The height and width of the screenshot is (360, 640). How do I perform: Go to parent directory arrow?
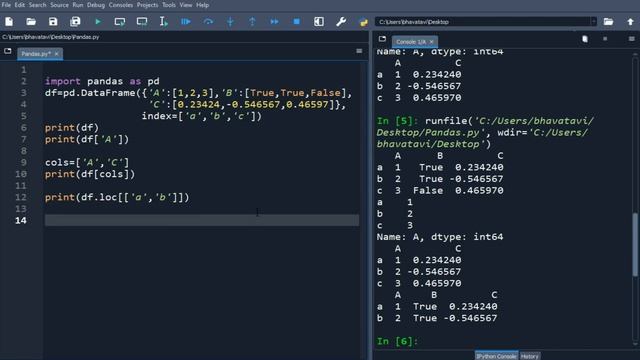[x=631, y=22]
